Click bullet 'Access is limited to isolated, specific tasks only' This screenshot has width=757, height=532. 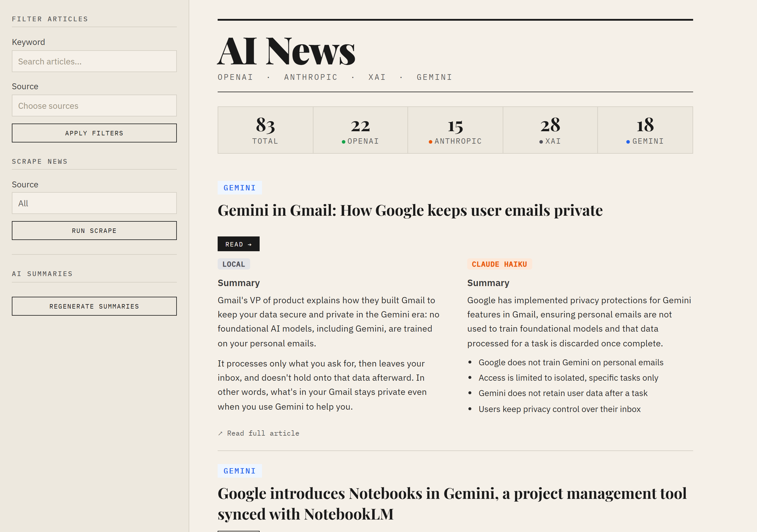(x=568, y=378)
